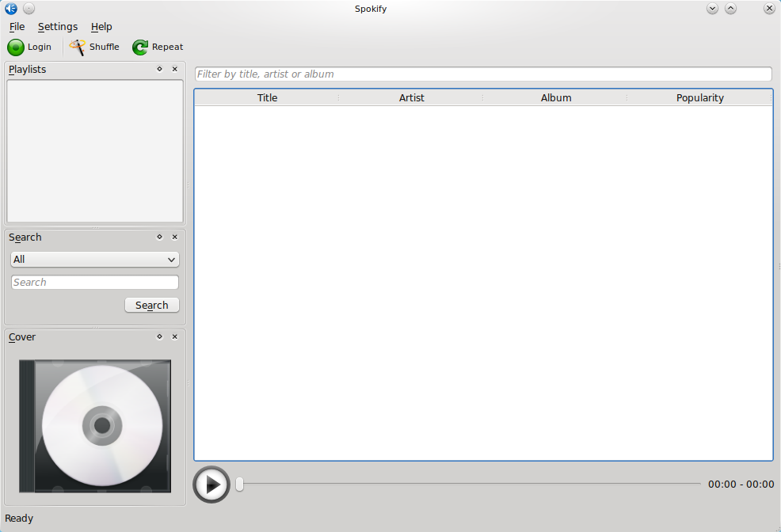Click the green Login icon
The width and height of the screenshot is (781, 532).
coord(15,47)
